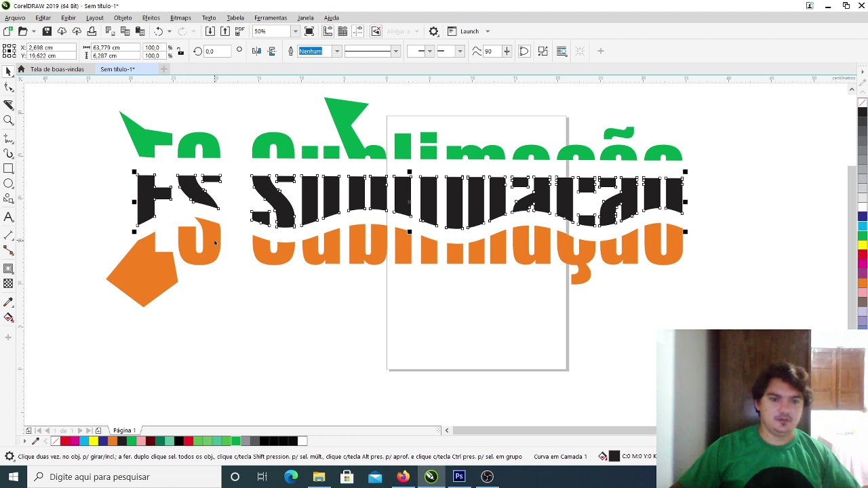Select the Interactive Fill tool
The width and height of the screenshot is (868, 488).
8,318
